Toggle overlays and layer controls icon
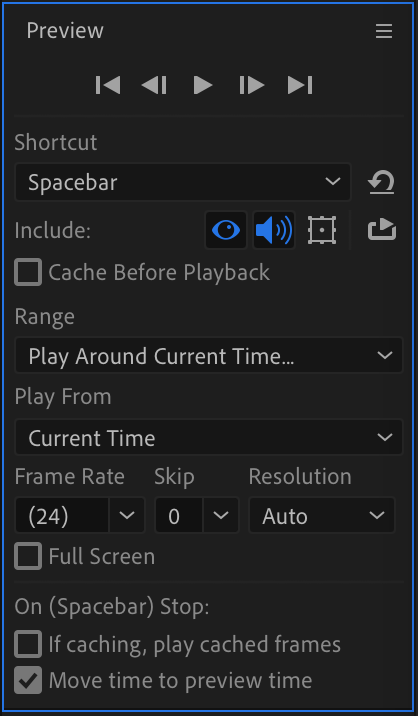The image size is (418, 716). pyautogui.click(x=322, y=230)
